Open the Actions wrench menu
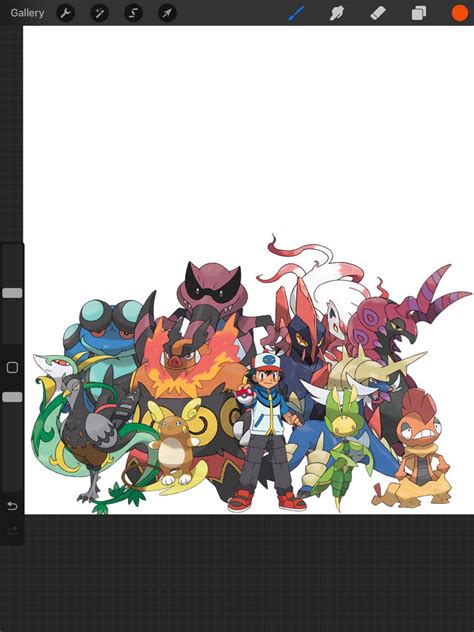This screenshot has width=474, height=632. pos(65,13)
